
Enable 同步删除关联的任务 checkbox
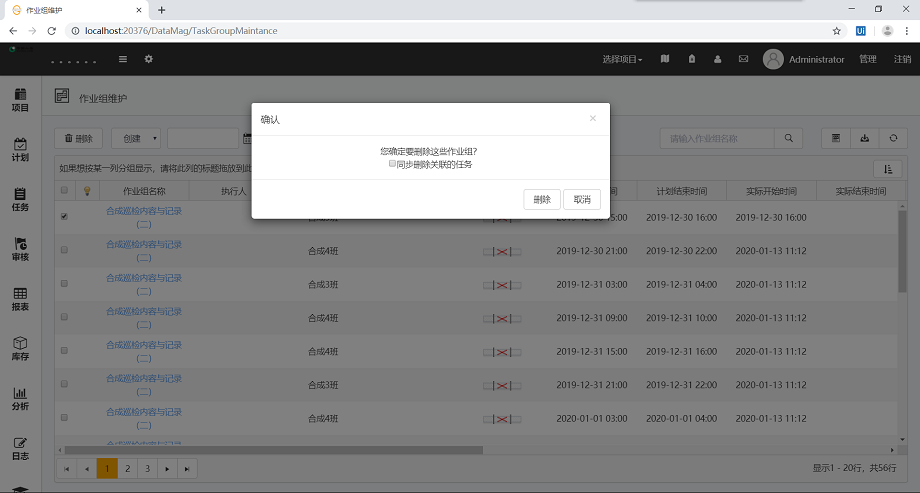click(x=393, y=164)
